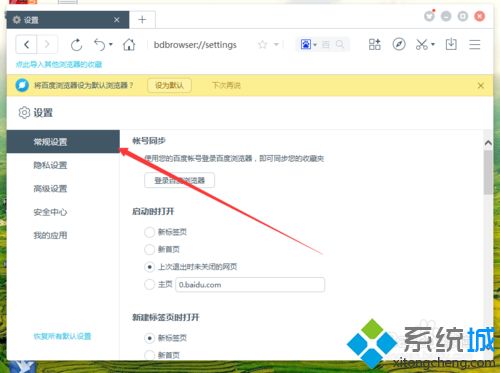Click the skin shirt icon in title bar
This screenshot has height=373, width=500.
pyautogui.click(x=429, y=16)
